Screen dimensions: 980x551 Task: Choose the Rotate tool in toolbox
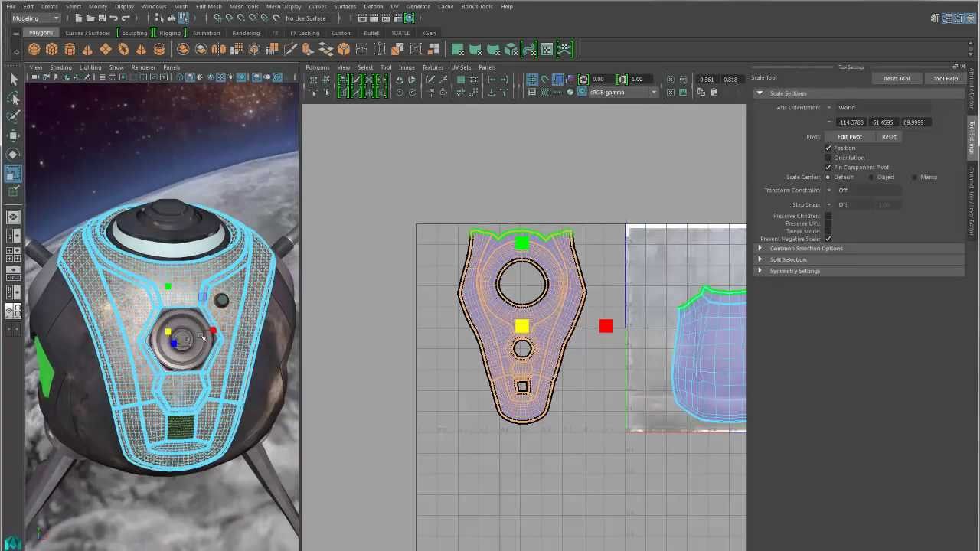[x=13, y=155]
